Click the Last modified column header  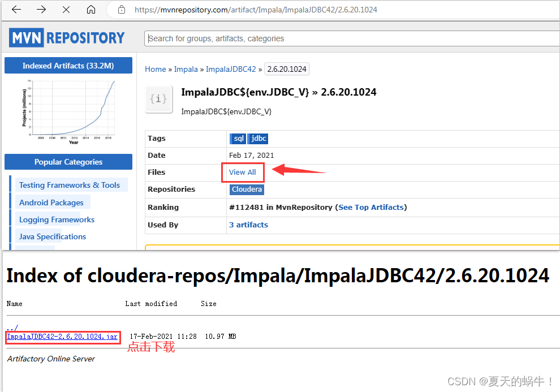(151, 304)
